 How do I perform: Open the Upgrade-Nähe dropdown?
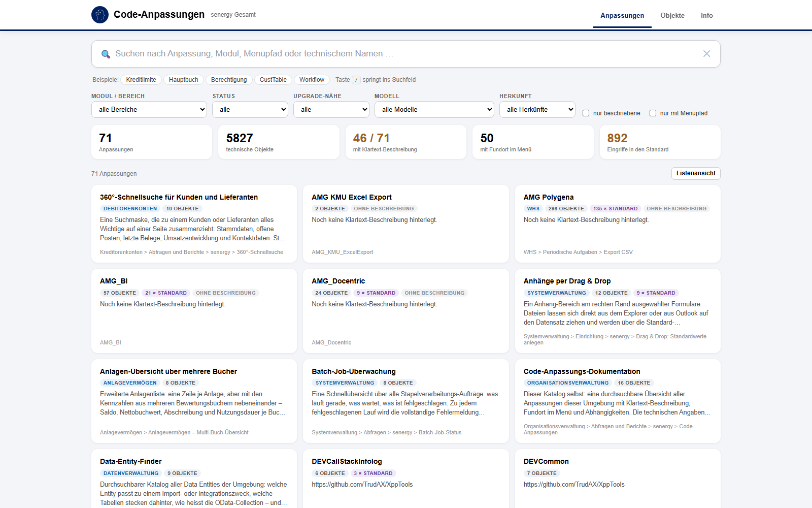(x=331, y=109)
